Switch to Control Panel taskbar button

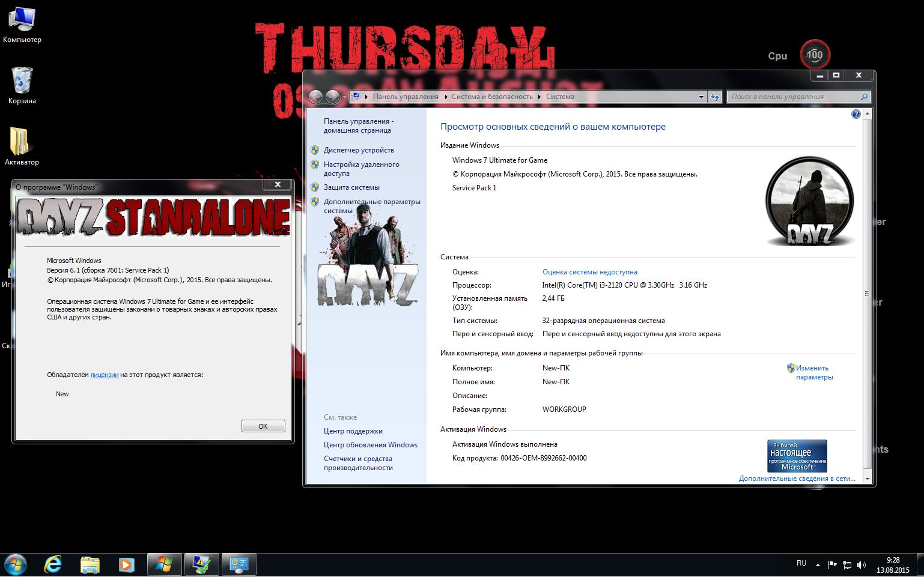click(239, 565)
